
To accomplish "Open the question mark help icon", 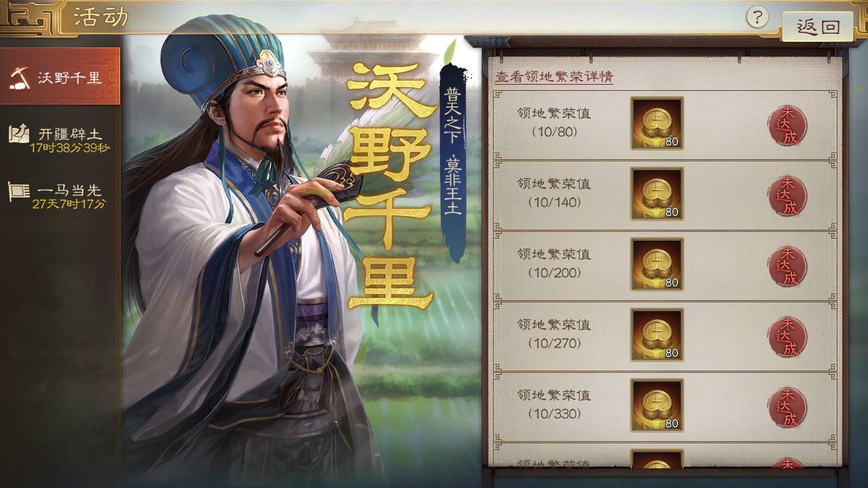I will coord(757,17).
